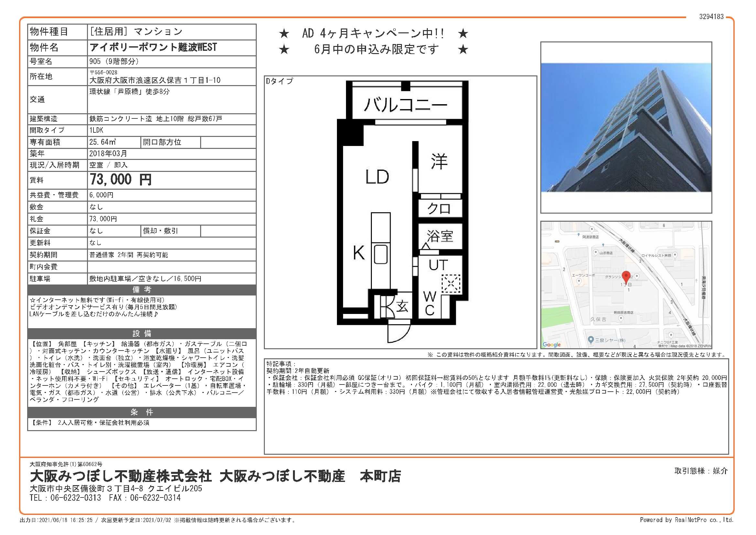Click the 玄 entrance label

click(x=402, y=306)
